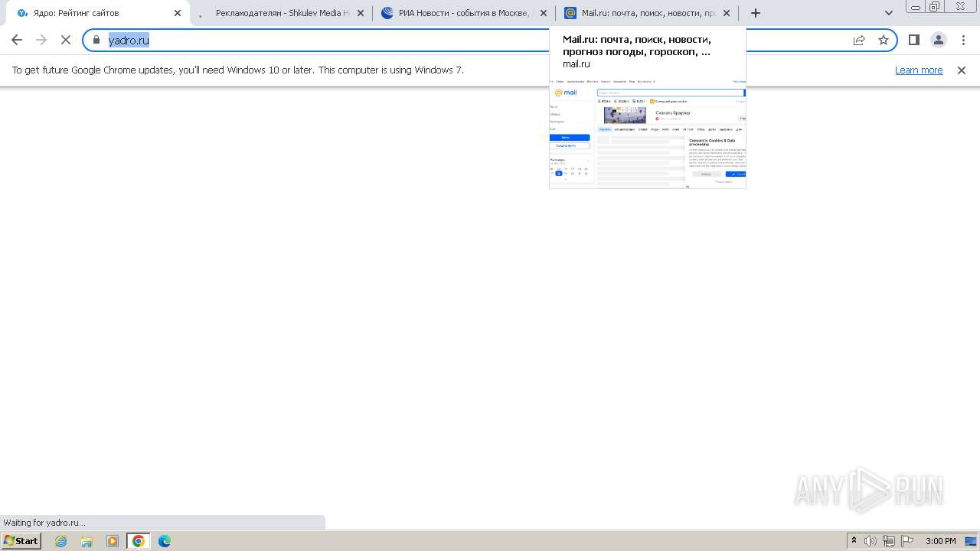Close the Рекламодателям tab
The width and height of the screenshot is (980, 551).
[361, 13]
